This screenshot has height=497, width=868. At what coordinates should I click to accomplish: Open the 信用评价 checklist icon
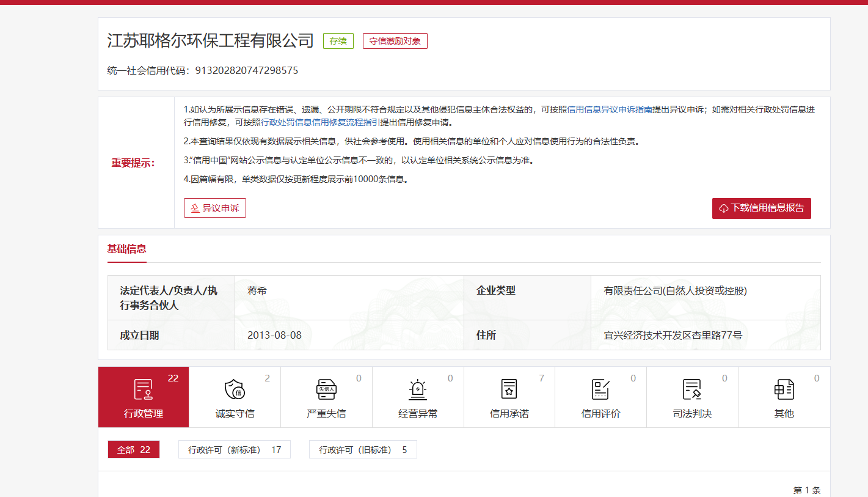click(600, 389)
